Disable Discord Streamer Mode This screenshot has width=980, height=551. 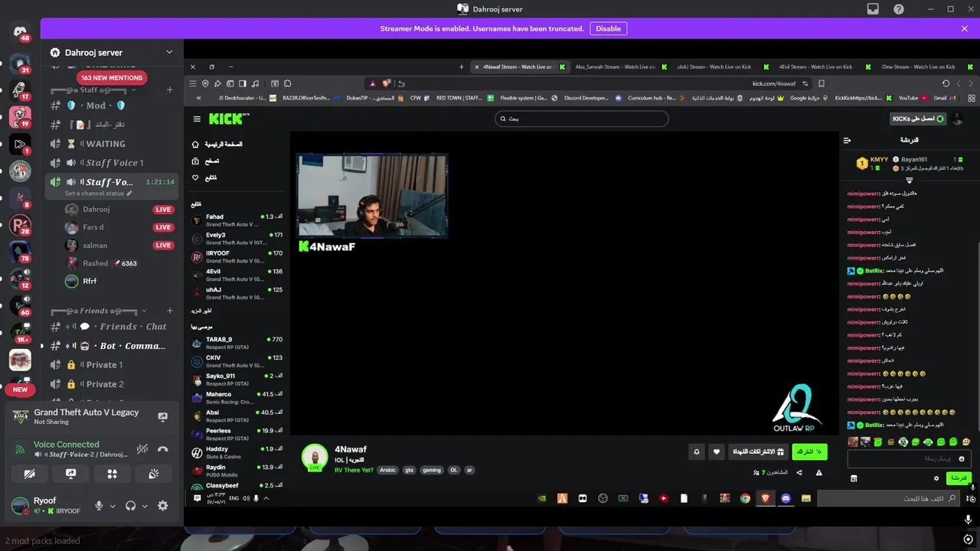(609, 28)
